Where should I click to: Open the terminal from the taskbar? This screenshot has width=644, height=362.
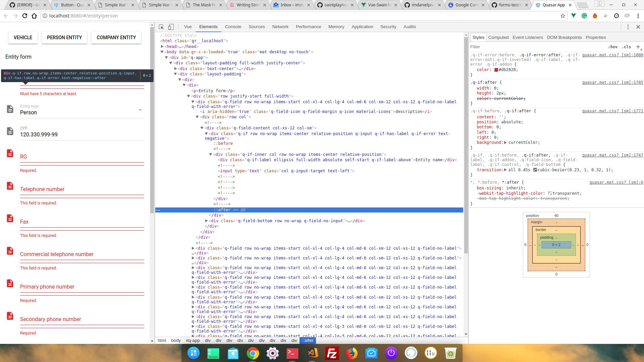pos(292,353)
